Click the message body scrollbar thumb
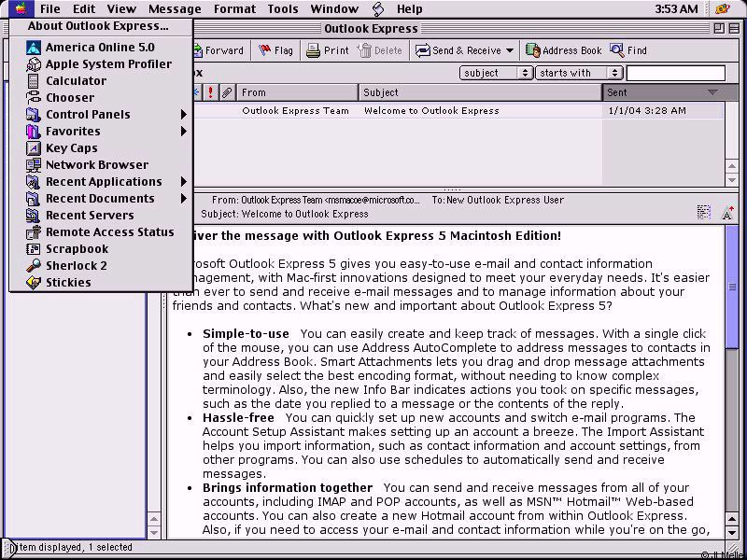The width and height of the screenshot is (747, 560). [x=732, y=287]
